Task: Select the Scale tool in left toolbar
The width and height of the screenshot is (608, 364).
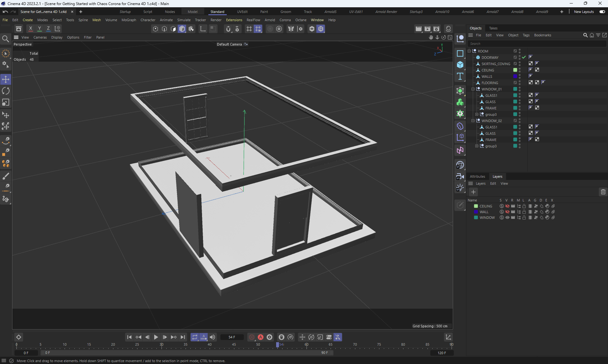Action: 6,102
